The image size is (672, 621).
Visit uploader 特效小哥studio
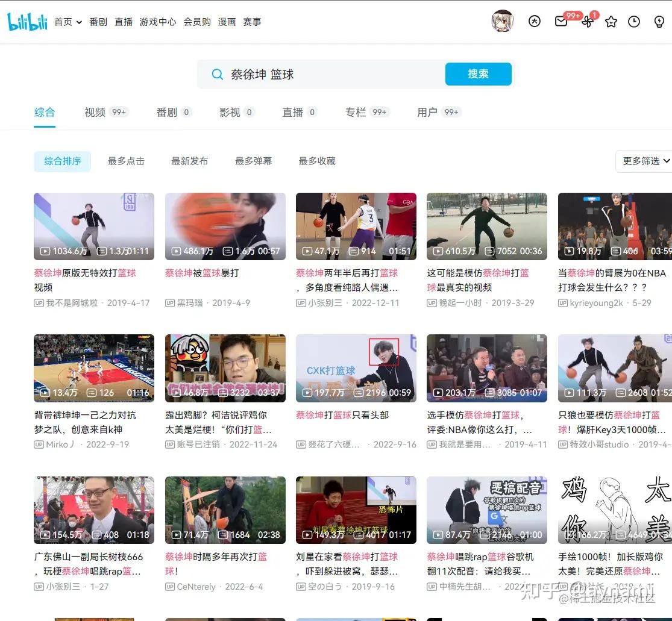(599, 445)
